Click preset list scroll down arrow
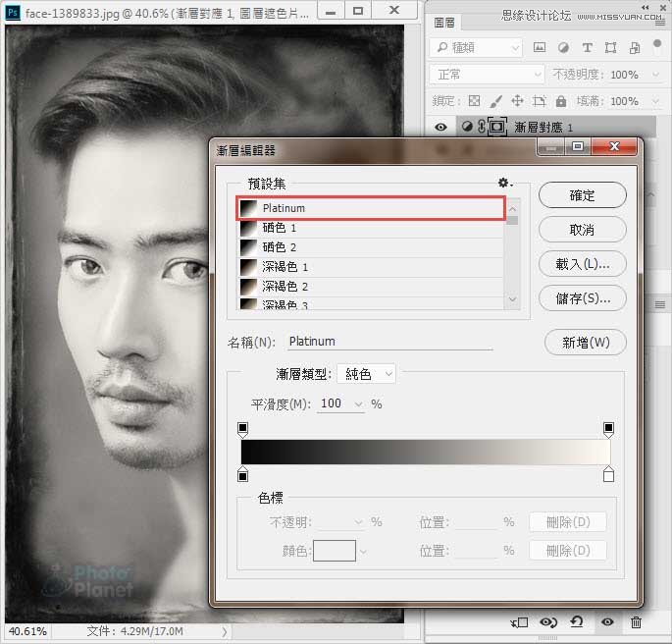The image size is (672, 644). click(512, 298)
